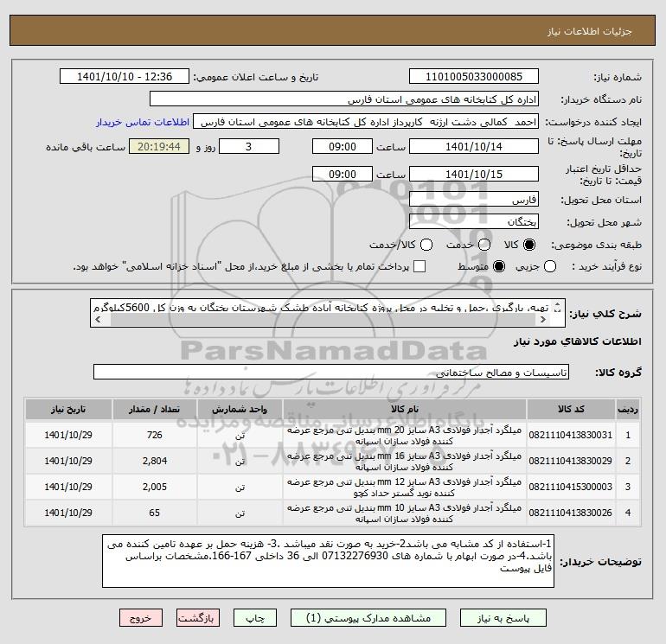Click the delivery city field بختگان

click(x=474, y=222)
